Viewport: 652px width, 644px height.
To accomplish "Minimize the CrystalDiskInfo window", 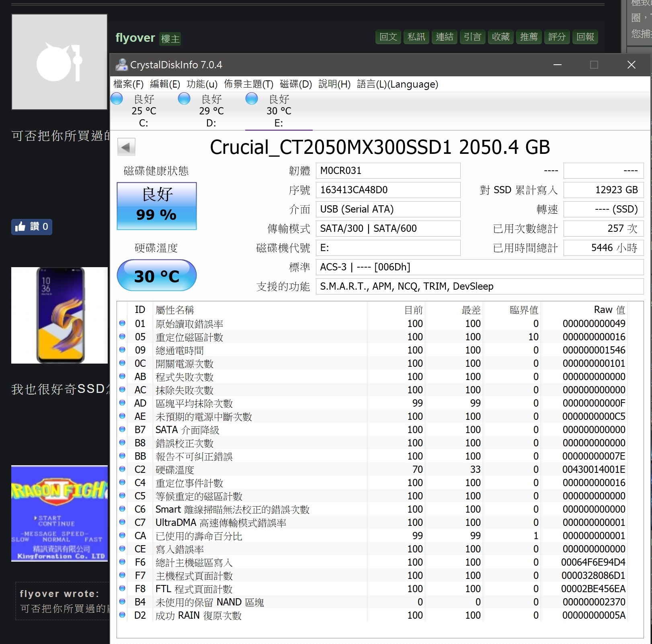I will pos(558,65).
